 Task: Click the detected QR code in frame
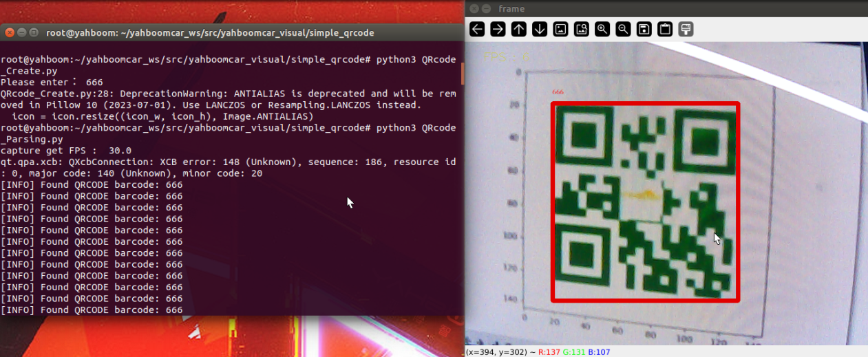pos(646,202)
